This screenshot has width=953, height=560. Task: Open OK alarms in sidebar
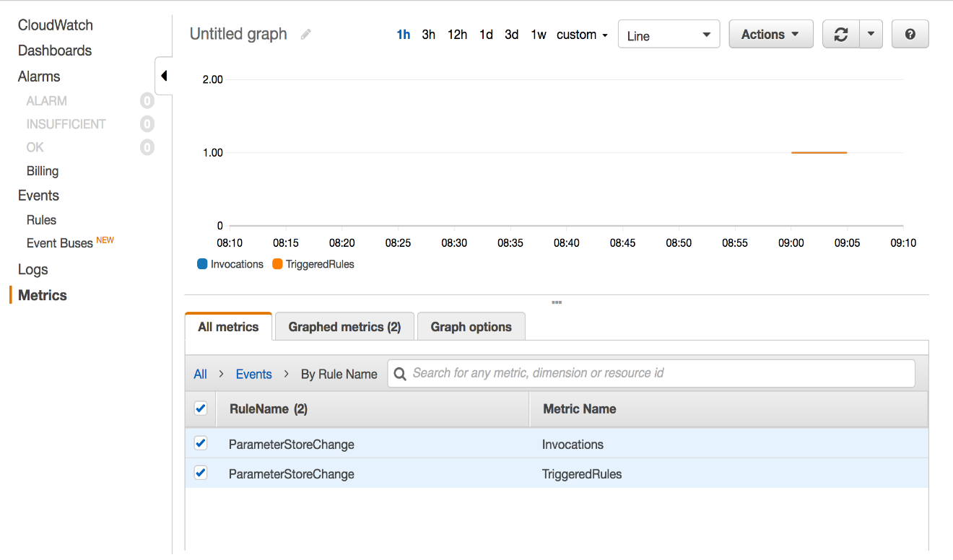pyautogui.click(x=35, y=147)
